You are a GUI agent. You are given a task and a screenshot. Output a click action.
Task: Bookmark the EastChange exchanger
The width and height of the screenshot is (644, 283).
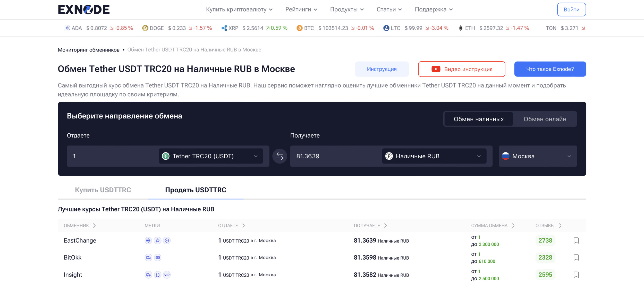[576, 241]
